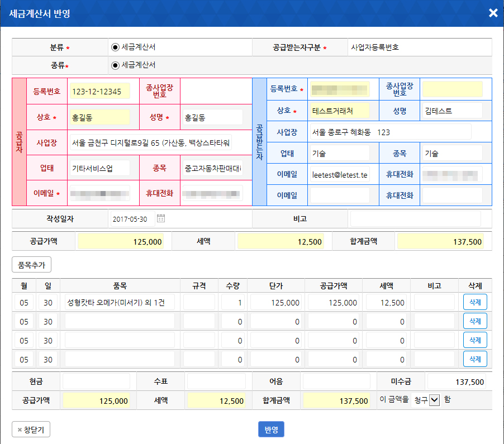Click first row 단가 field 125,000
The width and height of the screenshot is (504, 444).
(x=276, y=302)
